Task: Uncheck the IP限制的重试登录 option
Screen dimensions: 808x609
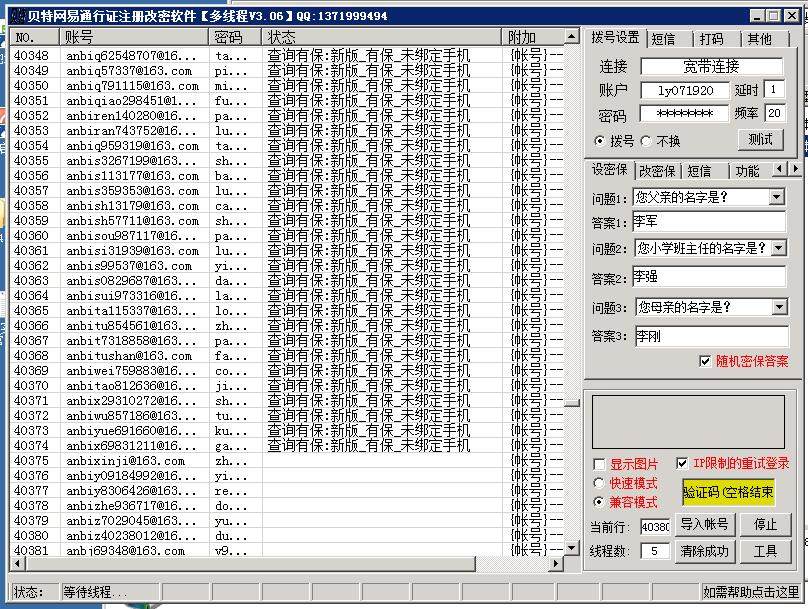Action: tap(682, 464)
